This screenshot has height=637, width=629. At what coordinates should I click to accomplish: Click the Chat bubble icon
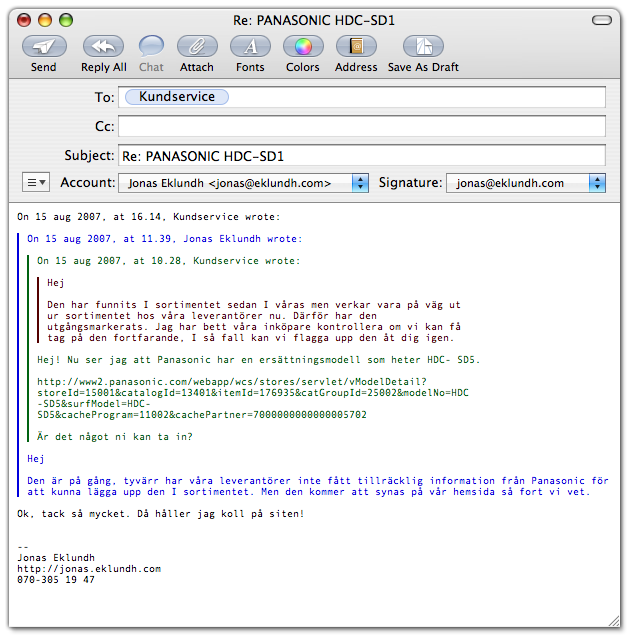click(151, 46)
